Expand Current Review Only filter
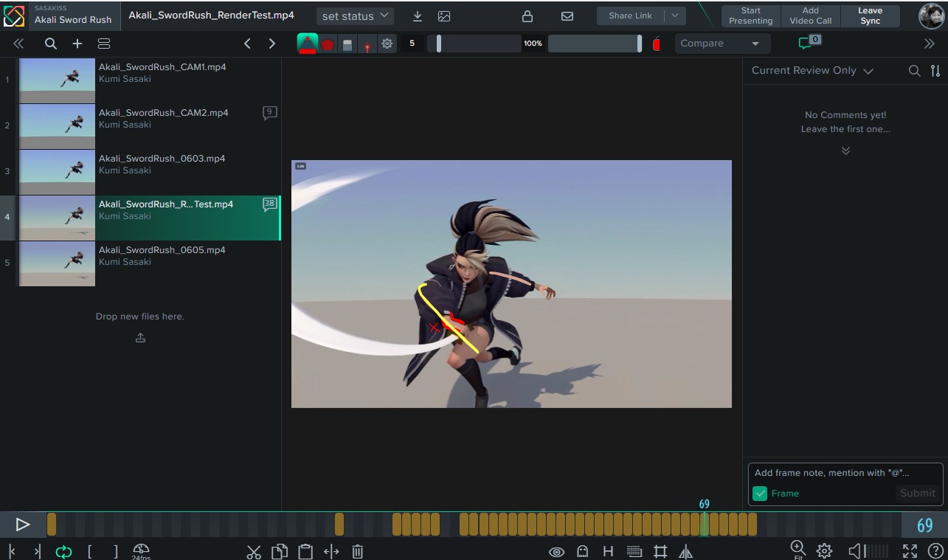Image resolution: width=948 pixels, height=560 pixels. point(812,71)
